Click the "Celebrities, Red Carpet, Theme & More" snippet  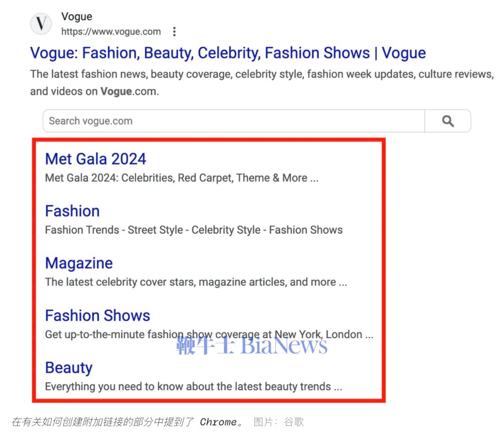click(181, 178)
